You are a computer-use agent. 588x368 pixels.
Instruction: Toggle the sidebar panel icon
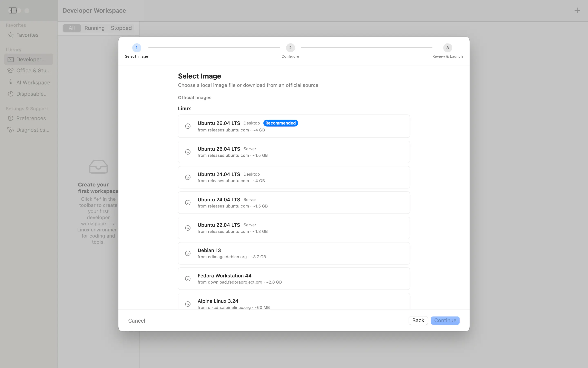click(13, 10)
